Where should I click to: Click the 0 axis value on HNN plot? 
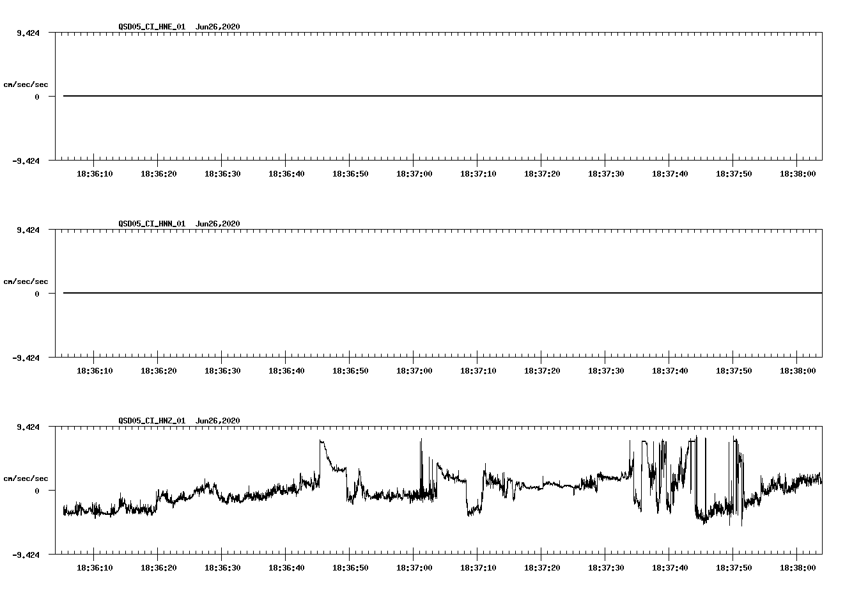tap(37, 294)
